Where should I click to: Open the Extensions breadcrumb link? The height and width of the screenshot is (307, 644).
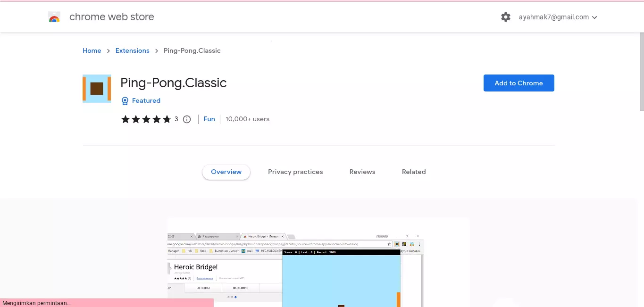pyautogui.click(x=132, y=50)
